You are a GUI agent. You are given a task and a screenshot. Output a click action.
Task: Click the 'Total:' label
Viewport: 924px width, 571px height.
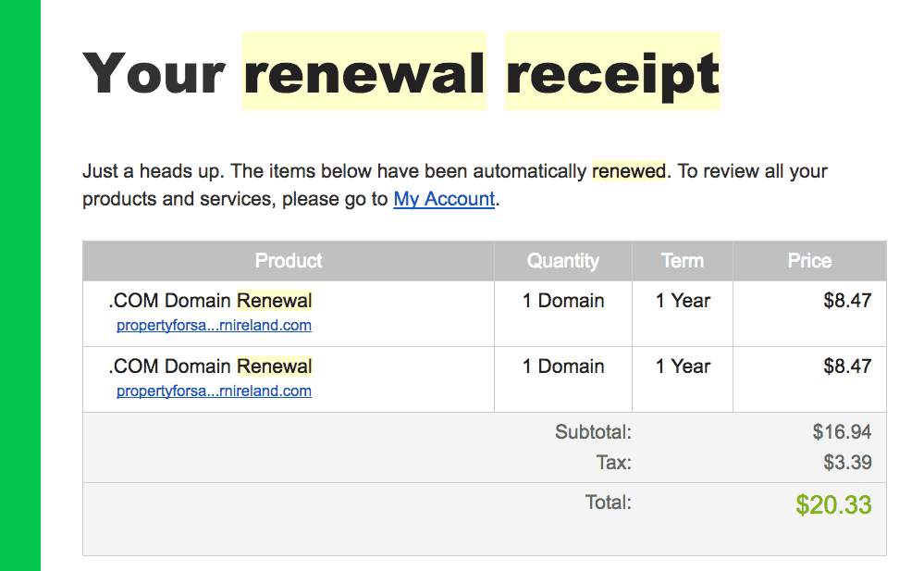click(x=609, y=503)
